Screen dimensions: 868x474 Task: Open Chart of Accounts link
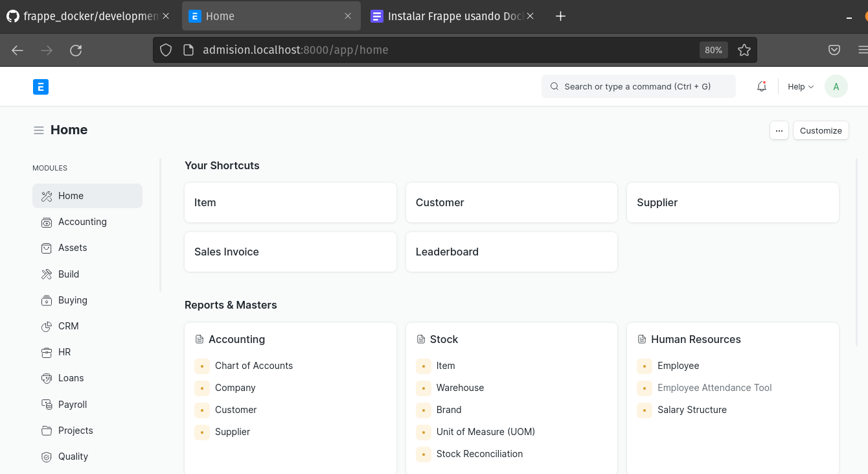click(254, 366)
